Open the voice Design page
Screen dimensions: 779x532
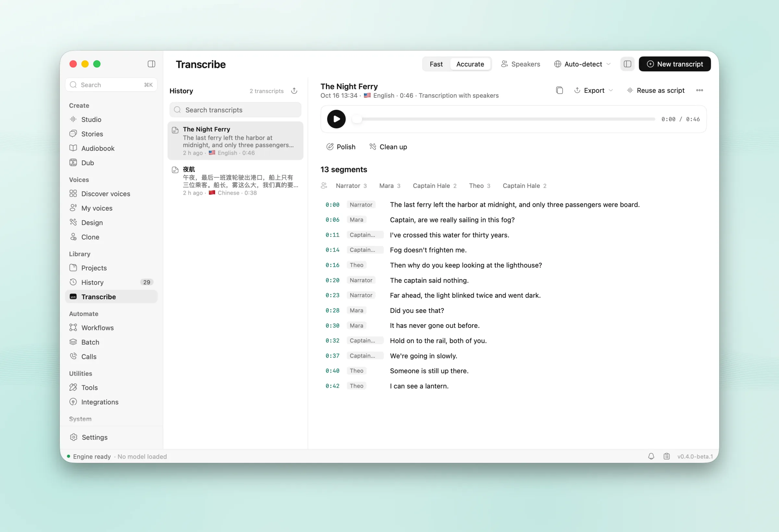[111, 223]
